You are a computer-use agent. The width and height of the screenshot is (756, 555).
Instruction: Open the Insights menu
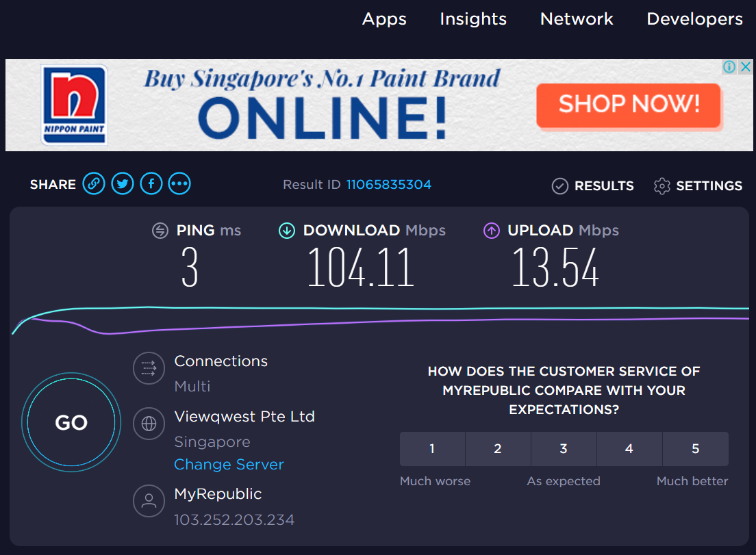coord(473,19)
